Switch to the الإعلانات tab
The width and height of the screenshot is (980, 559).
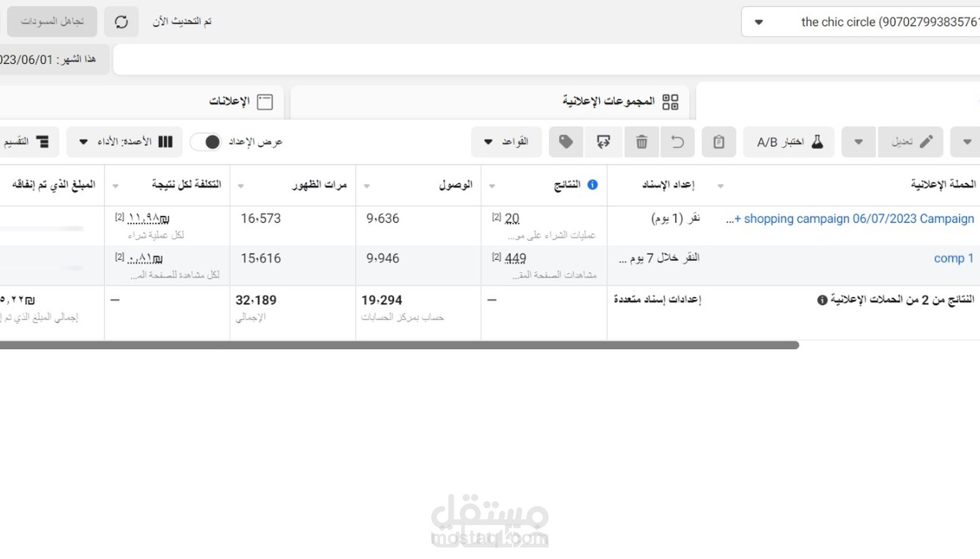click(141, 101)
